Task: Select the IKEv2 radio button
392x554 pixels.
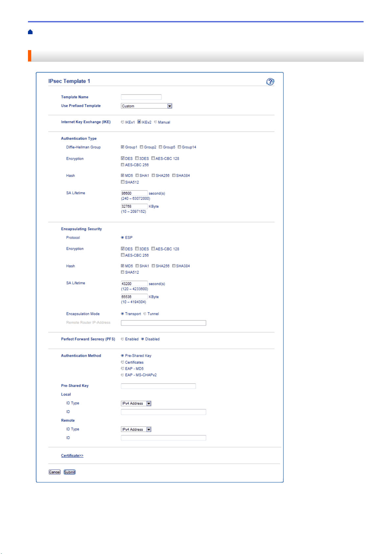Action: pos(139,122)
